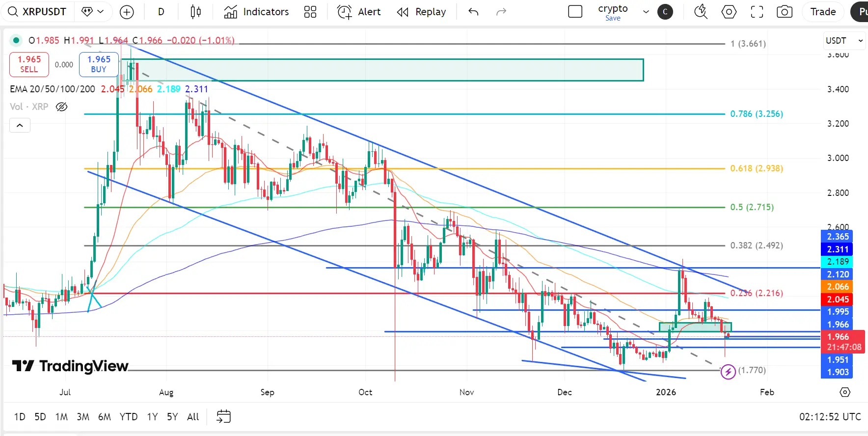868x436 pixels.
Task: Select the 0.236 (2.216) Fibonacci level label
Action: 757,293
